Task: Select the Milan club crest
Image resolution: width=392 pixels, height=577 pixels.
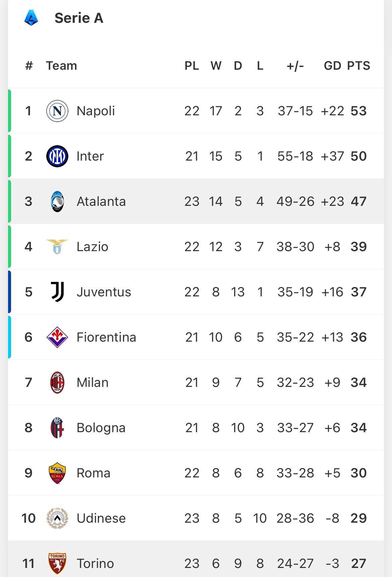Action: [57, 383]
